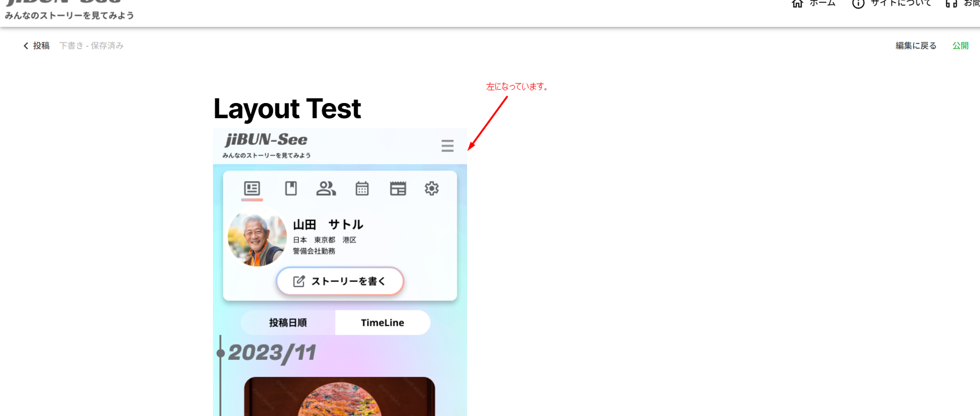Open the settings gear icon

click(432, 188)
